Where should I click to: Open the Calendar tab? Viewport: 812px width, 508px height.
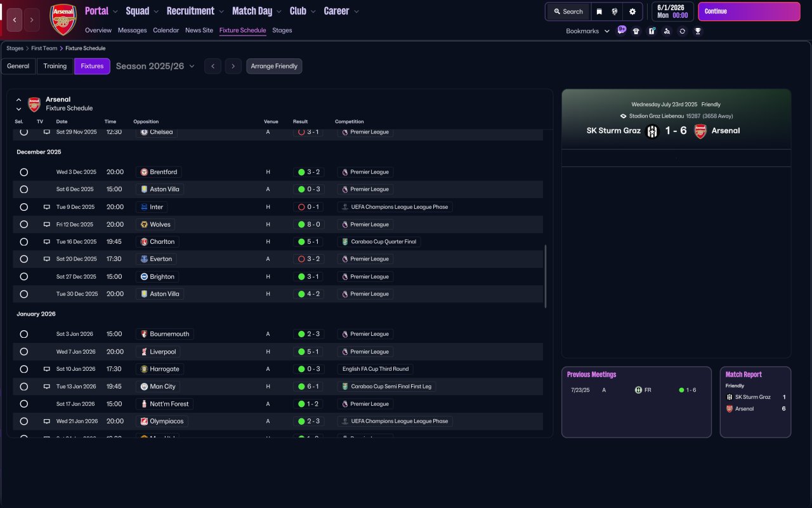166,30
